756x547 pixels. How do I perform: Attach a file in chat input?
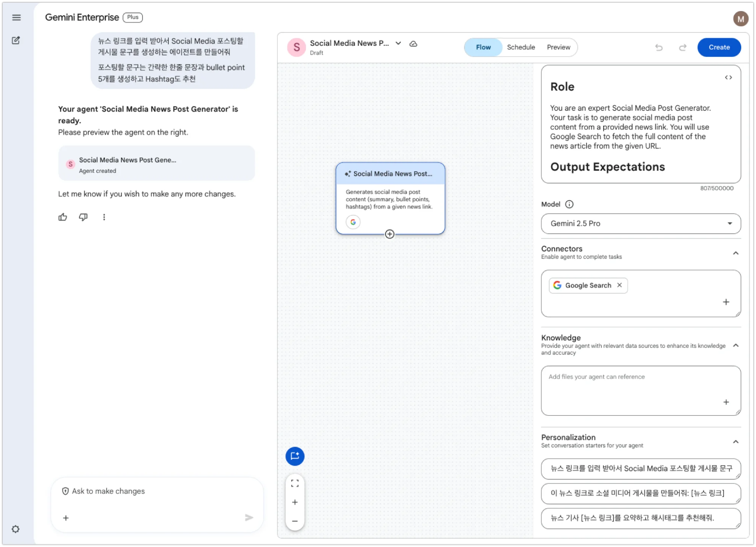(x=66, y=518)
